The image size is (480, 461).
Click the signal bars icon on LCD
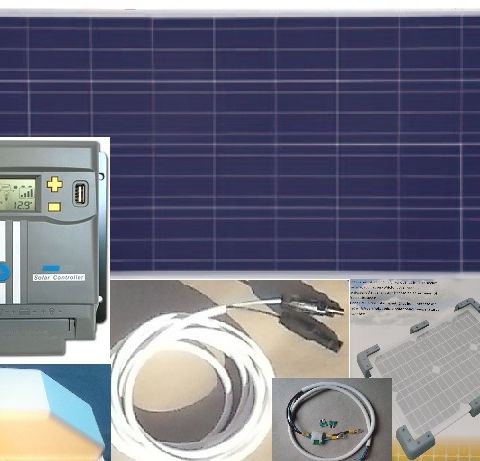26,192
